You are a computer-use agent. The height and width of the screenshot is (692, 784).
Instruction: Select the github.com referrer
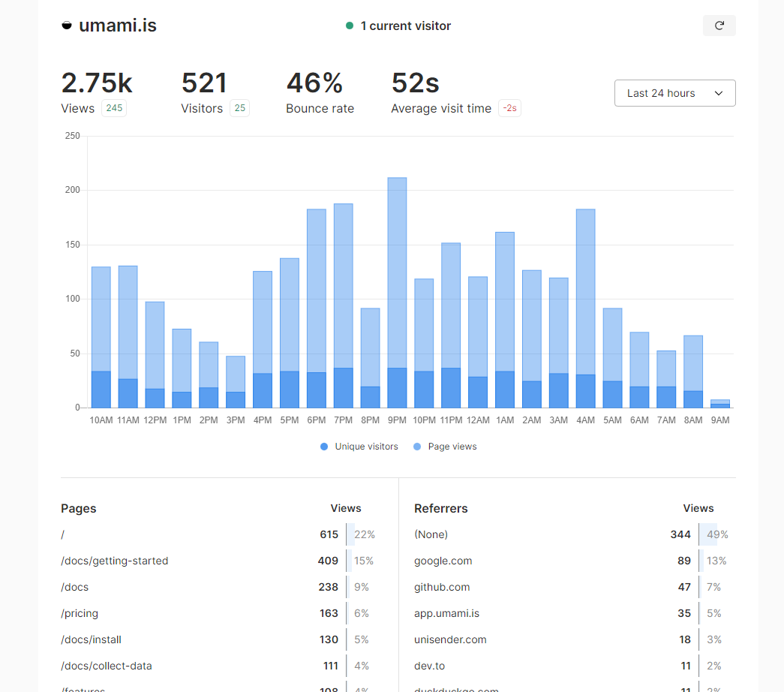click(x=442, y=587)
